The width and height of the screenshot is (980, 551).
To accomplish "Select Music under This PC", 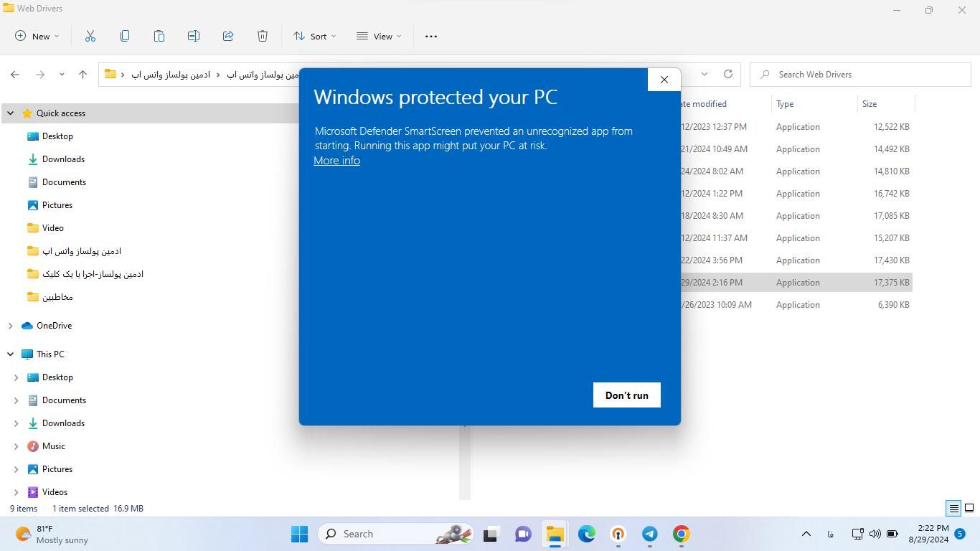I will (53, 446).
